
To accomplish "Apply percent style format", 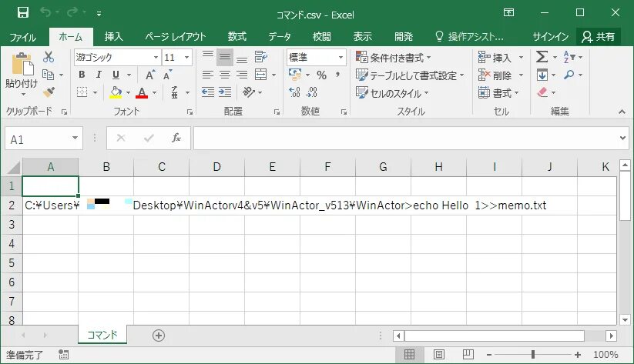I will (321, 75).
